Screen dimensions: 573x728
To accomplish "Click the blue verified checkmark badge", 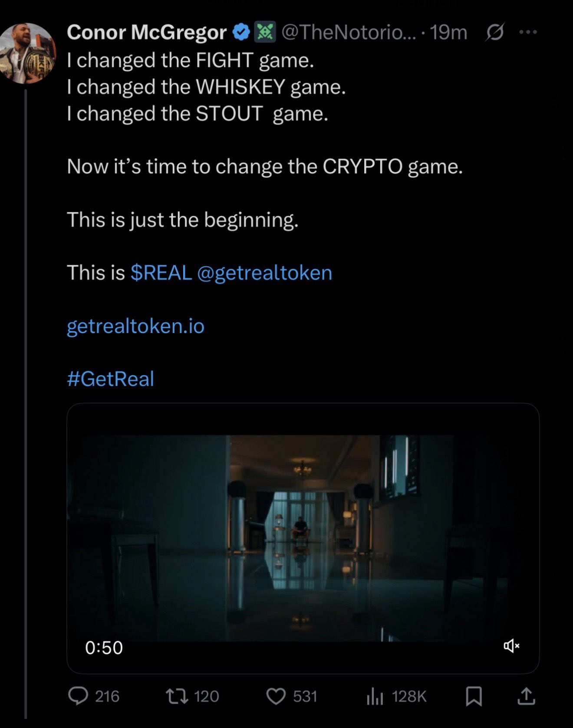I will [241, 32].
